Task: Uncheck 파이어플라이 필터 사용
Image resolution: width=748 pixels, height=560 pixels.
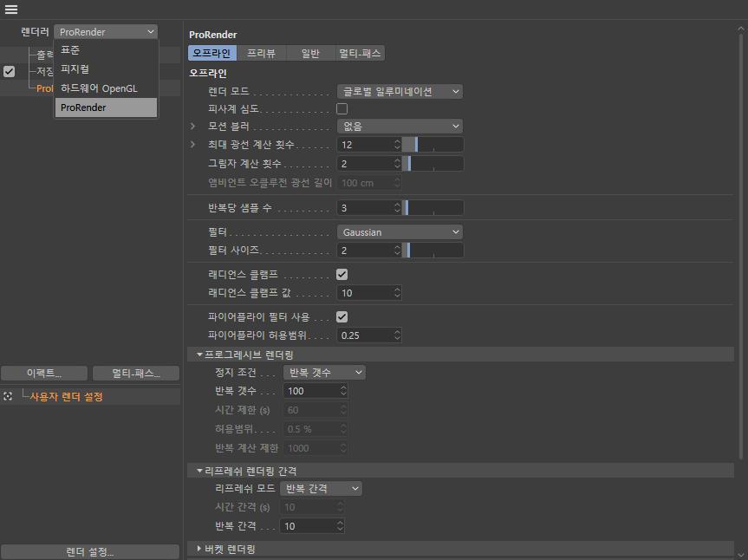Action: tap(342, 316)
